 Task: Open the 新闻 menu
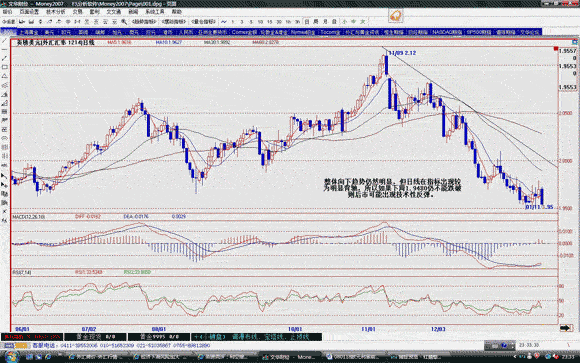133,12
